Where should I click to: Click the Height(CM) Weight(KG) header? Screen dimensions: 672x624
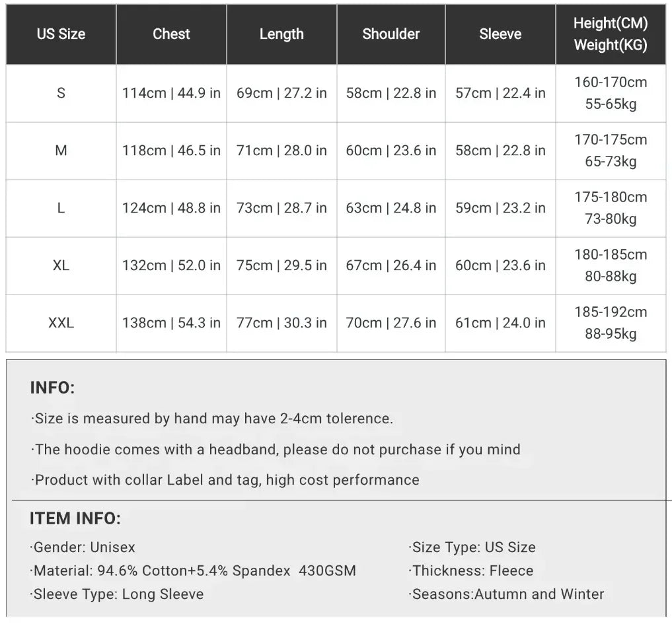click(611, 34)
